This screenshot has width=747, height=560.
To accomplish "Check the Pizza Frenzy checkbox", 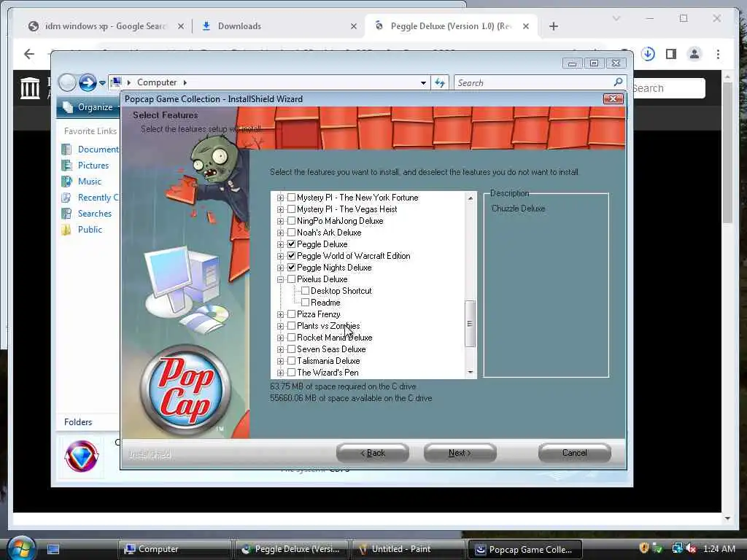I will 292,314.
